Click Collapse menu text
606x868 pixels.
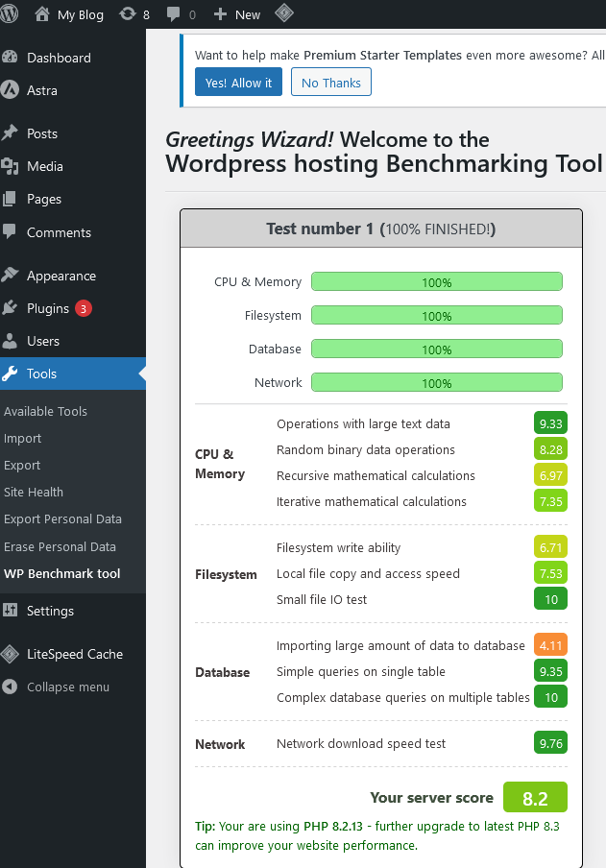tap(68, 687)
